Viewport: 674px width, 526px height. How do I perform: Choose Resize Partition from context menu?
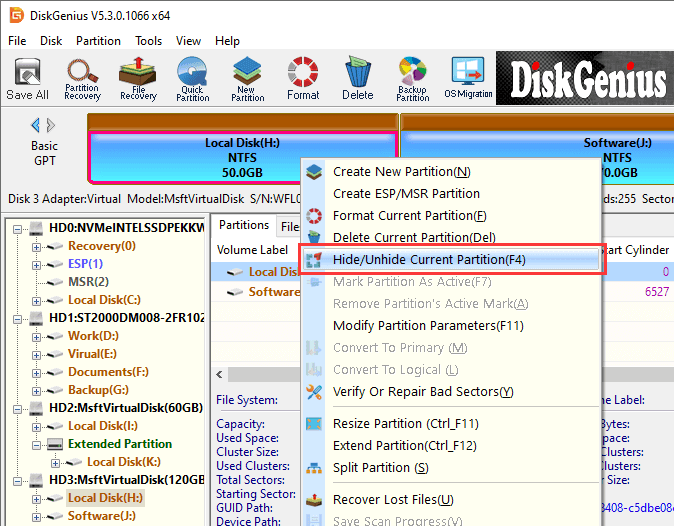tap(405, 424)
